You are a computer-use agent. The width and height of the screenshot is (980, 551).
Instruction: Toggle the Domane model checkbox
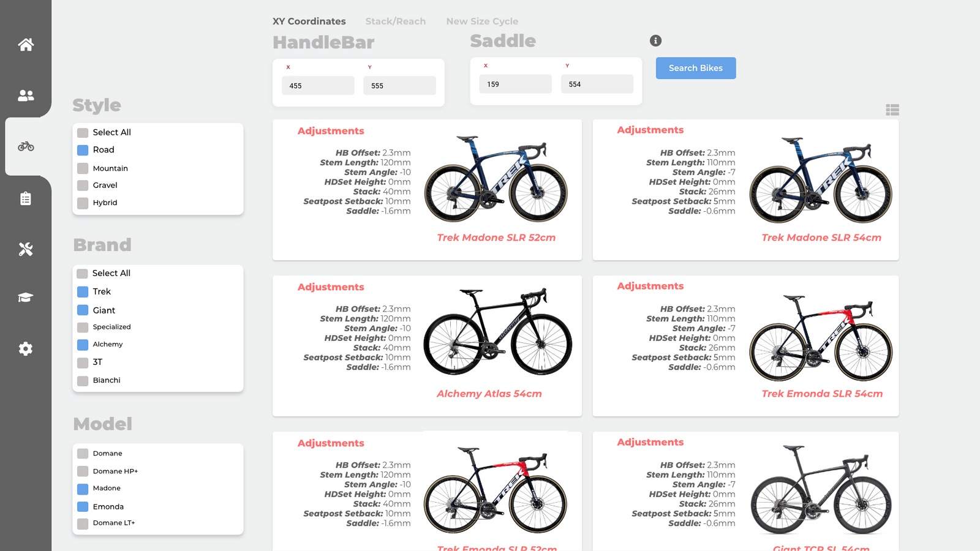click(x=82, y=453)
